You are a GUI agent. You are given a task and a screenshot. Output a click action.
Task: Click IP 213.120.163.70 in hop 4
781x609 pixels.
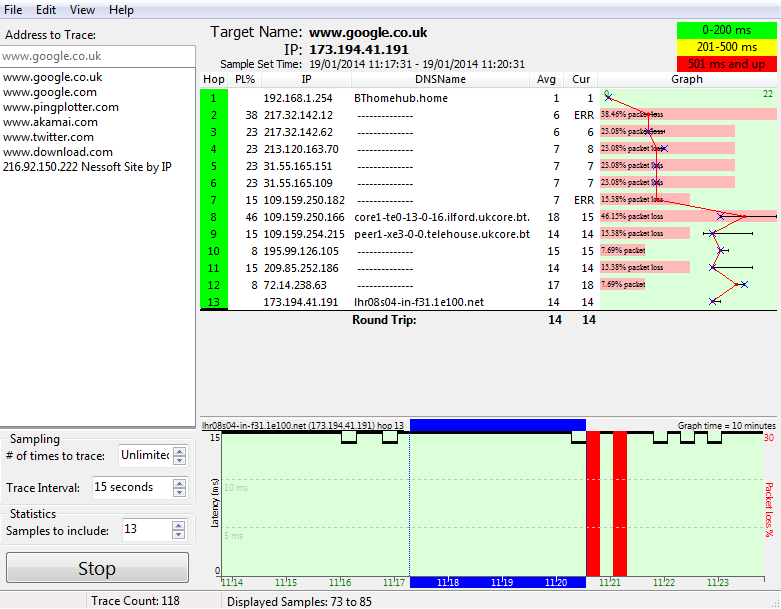[301, 149]
